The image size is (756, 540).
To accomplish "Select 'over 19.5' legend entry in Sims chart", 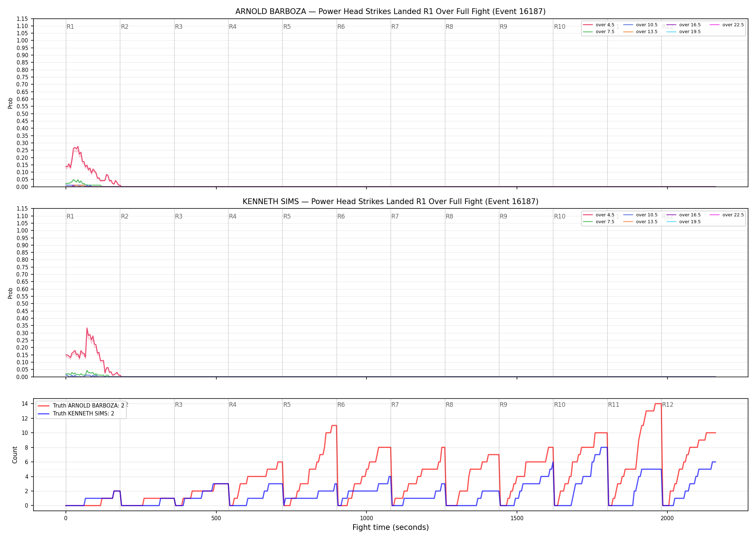I will click(x=684, y=222).
